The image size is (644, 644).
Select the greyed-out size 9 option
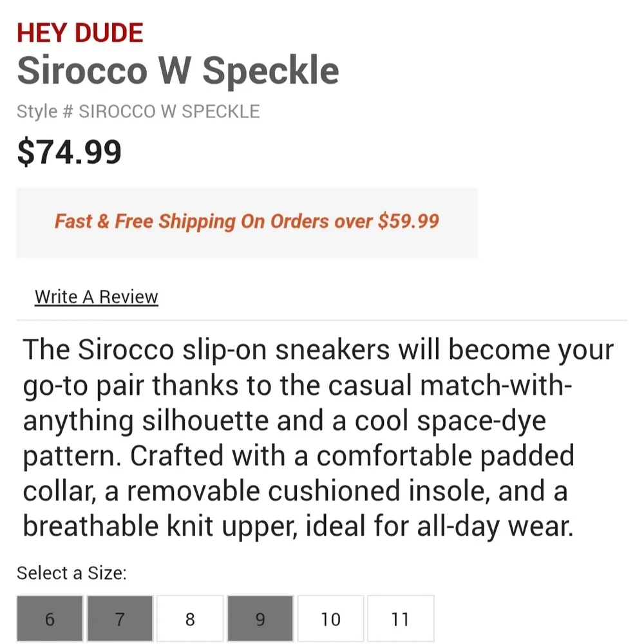260,618
